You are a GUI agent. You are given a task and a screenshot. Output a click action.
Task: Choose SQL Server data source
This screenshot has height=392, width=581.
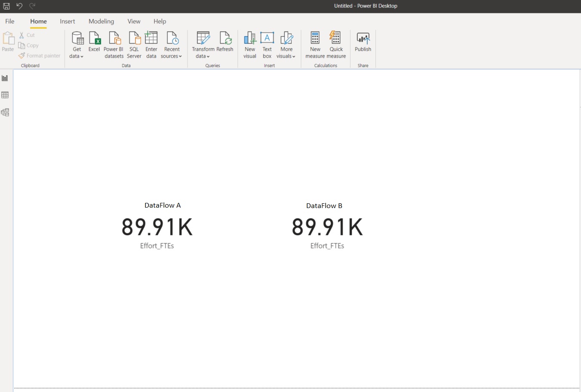(x=134, y=45)
